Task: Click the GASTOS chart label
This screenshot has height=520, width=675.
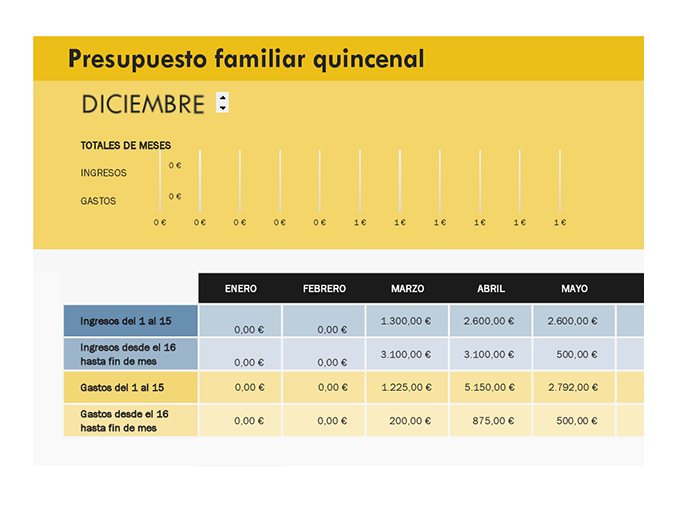Action: click(98, 201)
